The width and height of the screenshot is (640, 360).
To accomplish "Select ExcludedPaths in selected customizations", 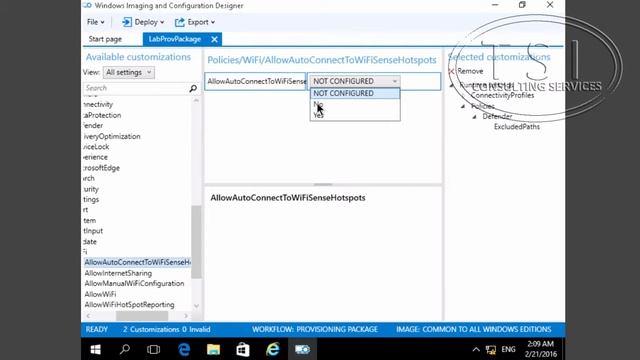I will [x=517, y=127].
